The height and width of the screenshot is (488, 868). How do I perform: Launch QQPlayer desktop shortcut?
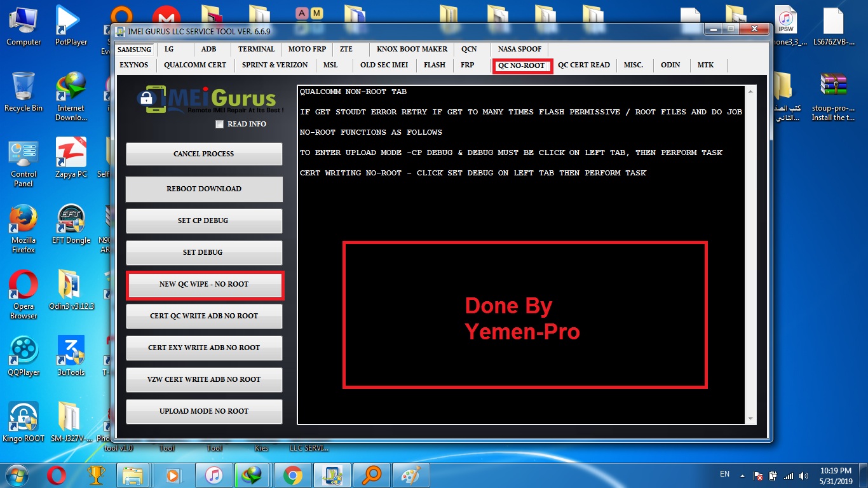click(x=24, y=357)
